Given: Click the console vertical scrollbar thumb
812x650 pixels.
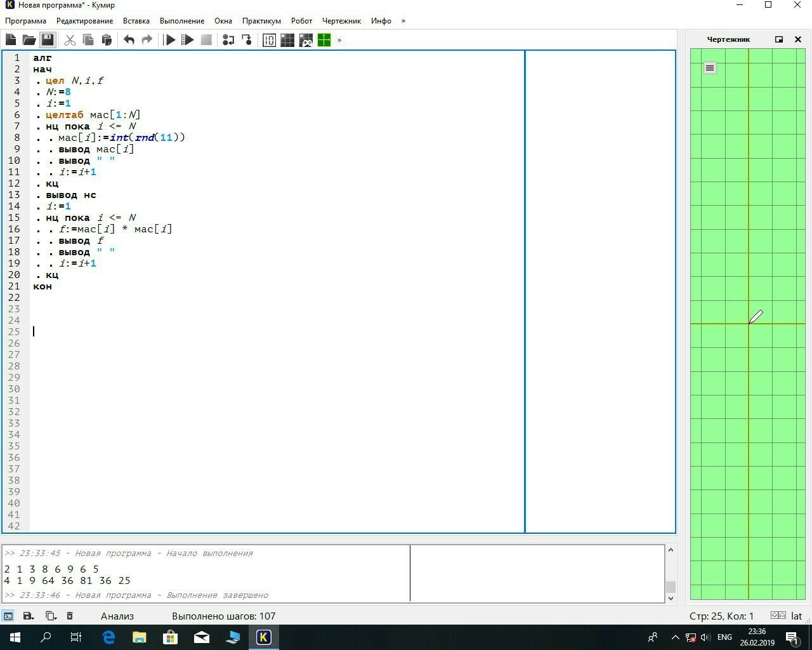Looking at the screenshot, I should tap(671, 587).
